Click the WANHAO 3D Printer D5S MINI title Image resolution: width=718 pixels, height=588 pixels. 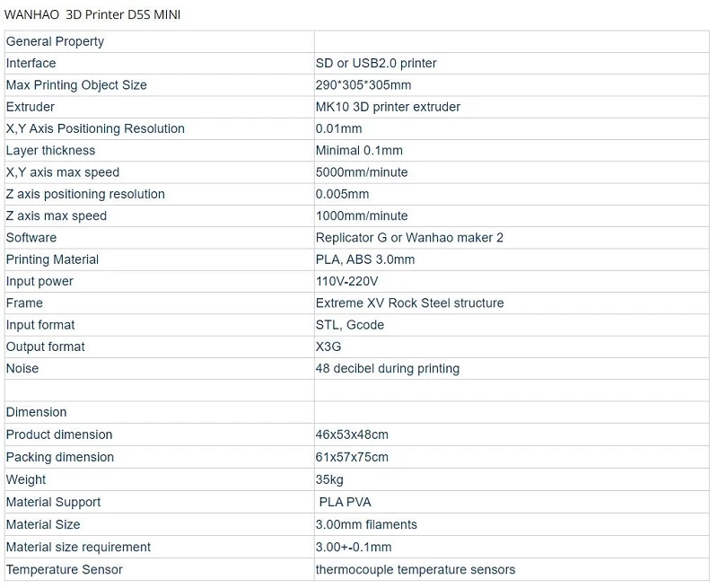[x=93, y=15]
